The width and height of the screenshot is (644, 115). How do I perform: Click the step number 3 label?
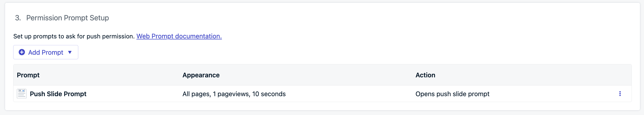(18, 18)
